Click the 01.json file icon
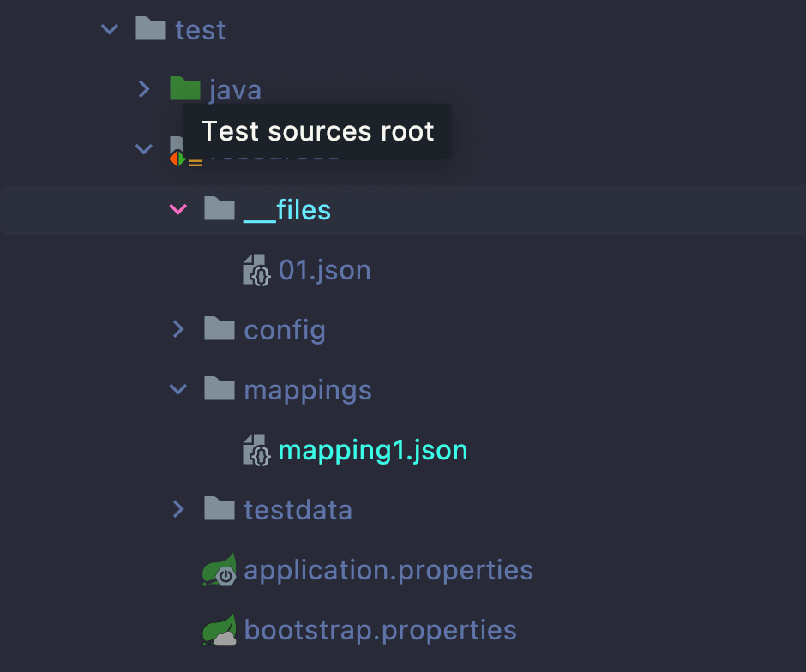The height and width of the screenshot is (672, 806). tap(256, 270)
